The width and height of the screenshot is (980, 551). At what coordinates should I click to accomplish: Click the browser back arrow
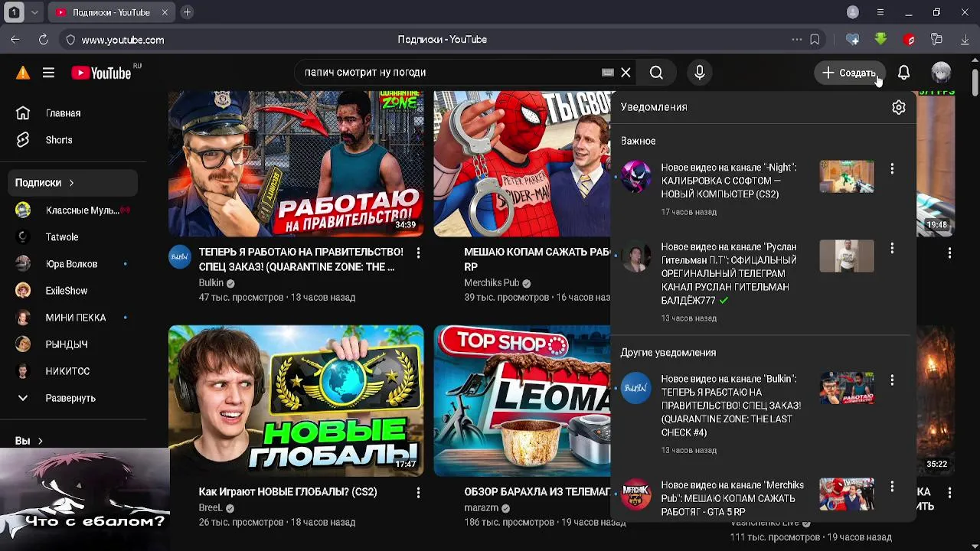tap(15, 40)
